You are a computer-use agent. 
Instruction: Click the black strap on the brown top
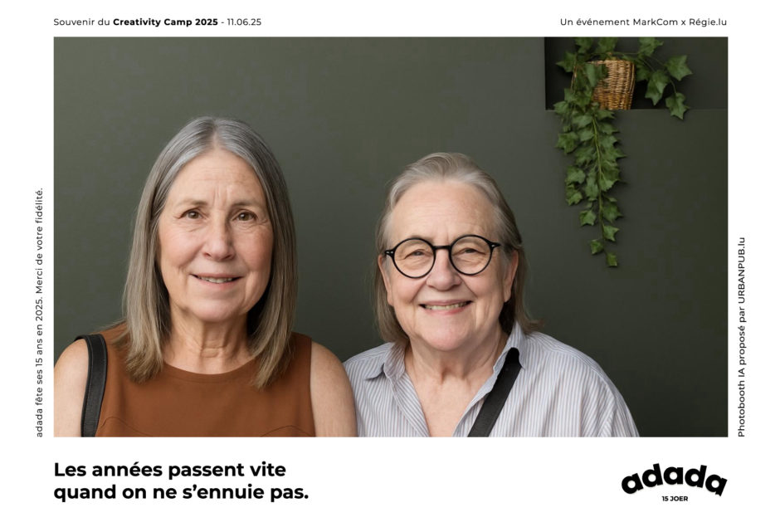[94, 385]
